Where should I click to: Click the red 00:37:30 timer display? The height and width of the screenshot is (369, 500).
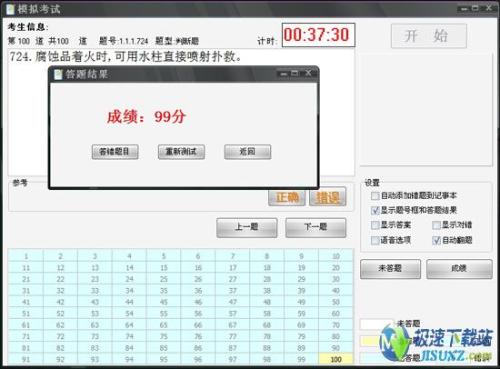318,35
